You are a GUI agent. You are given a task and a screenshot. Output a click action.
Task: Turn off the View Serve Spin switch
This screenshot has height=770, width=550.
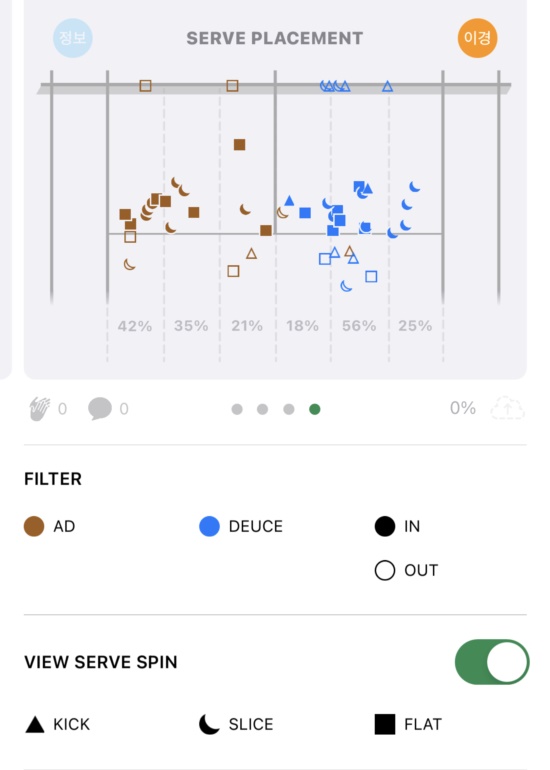click(x=492, y=662)
